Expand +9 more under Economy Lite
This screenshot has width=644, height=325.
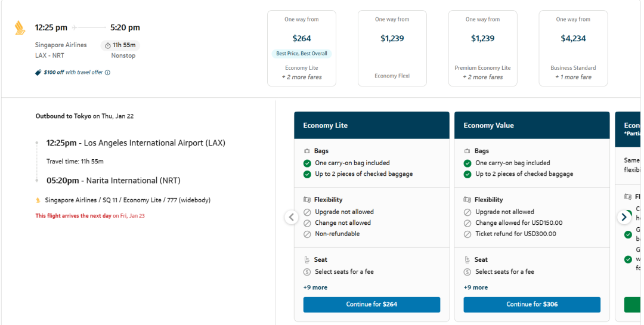tap(315, 287)
